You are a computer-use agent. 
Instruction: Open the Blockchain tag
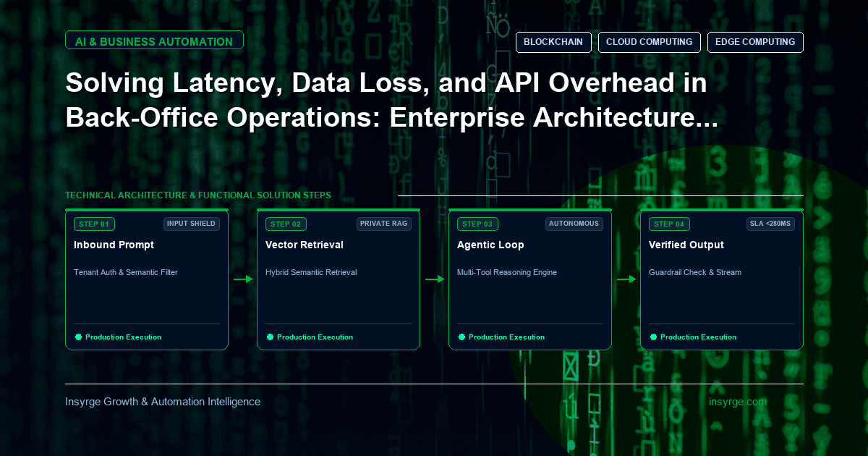[x=553, y=42]
